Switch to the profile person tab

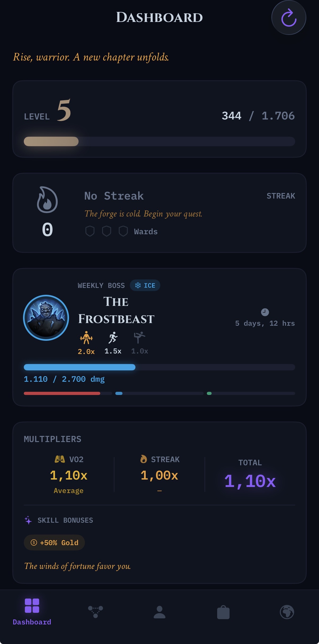[x=159, y=612]
